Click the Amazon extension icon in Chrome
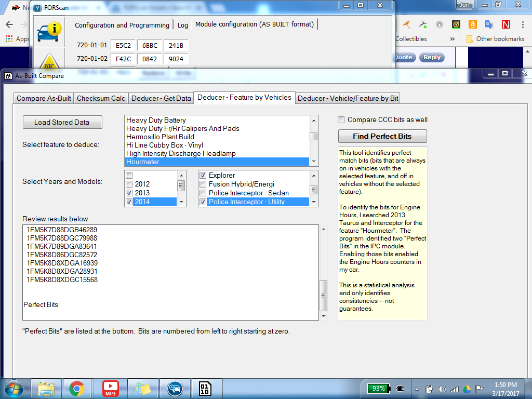The width and height of the screenshot is (532, 399). point(472,24)
